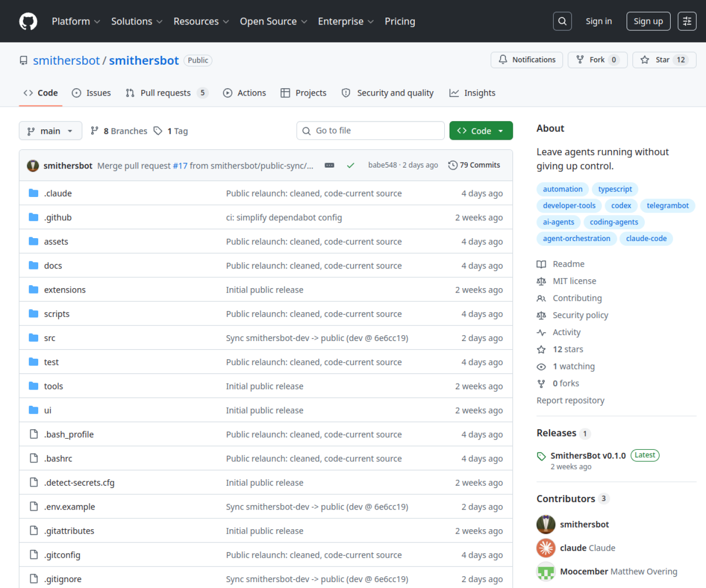Open the SmithersBot v0.1.0 release
The image size is (706, 588).
[588, 456]
